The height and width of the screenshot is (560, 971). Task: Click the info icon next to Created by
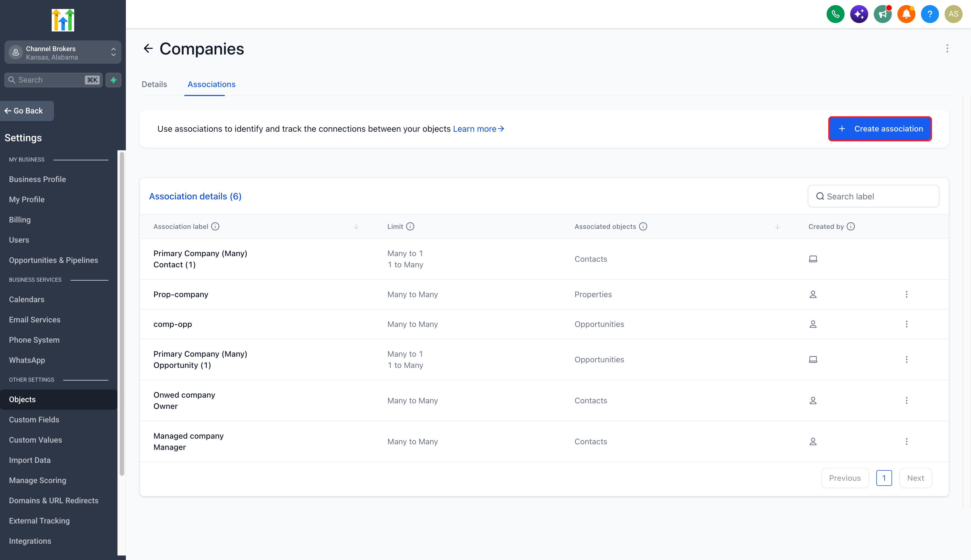[850, 227]
